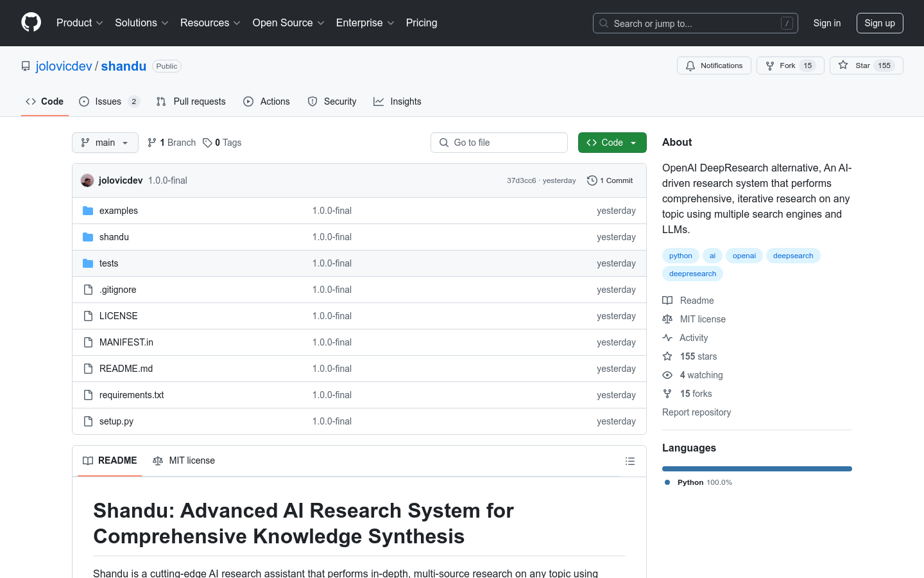Click the jolovicdev avatar image
The image size is (924, 578).
click(x=87, y=180)
